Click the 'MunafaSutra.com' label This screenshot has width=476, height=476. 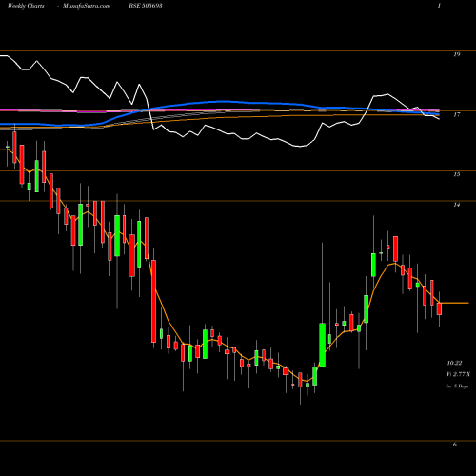click(x=87, y=6)
